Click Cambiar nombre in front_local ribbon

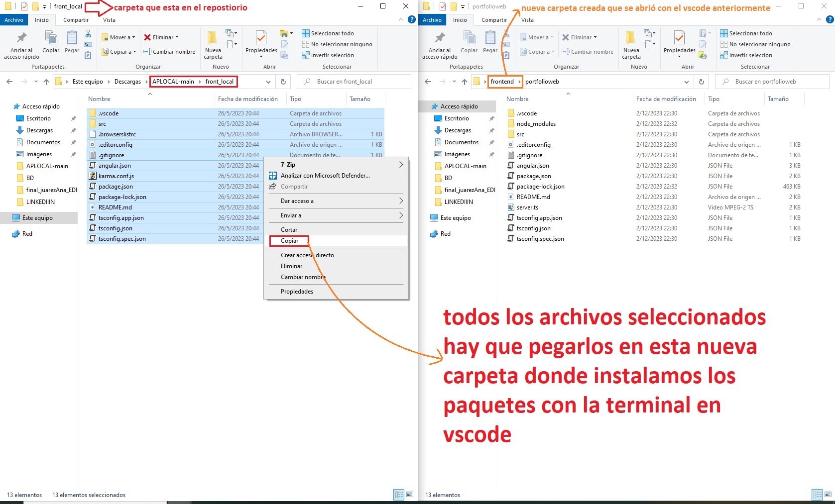click(x=169, y=52)
